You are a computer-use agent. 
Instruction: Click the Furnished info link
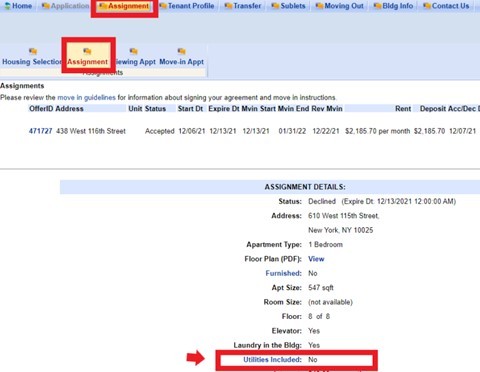[283, 273]
